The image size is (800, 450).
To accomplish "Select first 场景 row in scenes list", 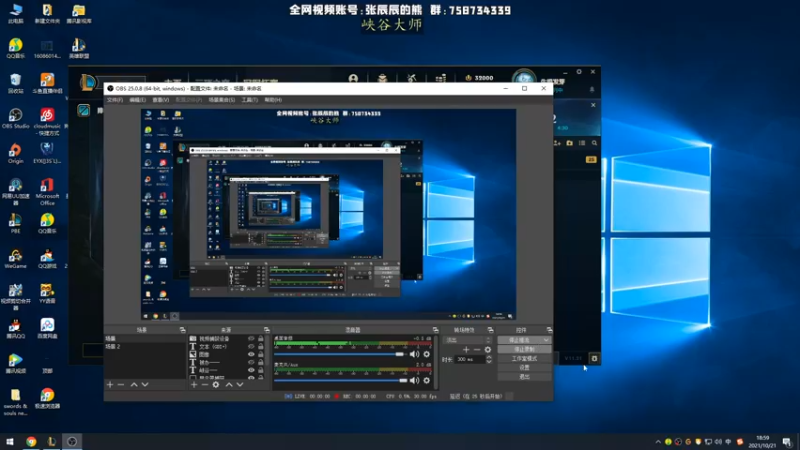I will [145, 339].
